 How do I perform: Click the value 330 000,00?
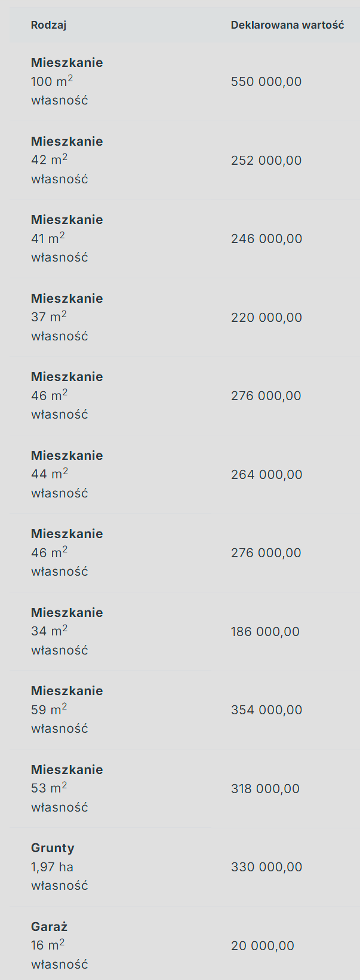[266, 867]
